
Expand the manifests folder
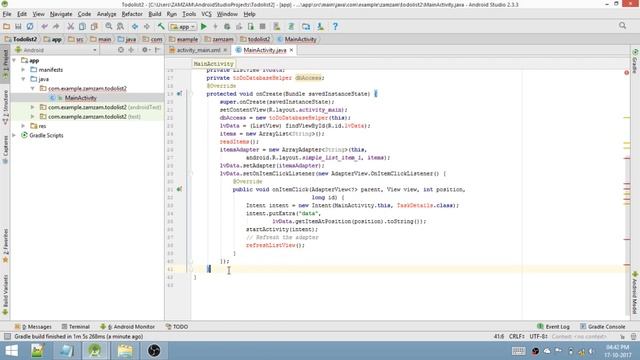point(23,70)
